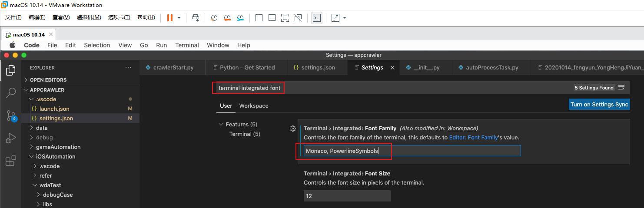Close the macOS 10.14 VM tab
The height and width of the screenshot is (208, 644).
coord(51,34)
